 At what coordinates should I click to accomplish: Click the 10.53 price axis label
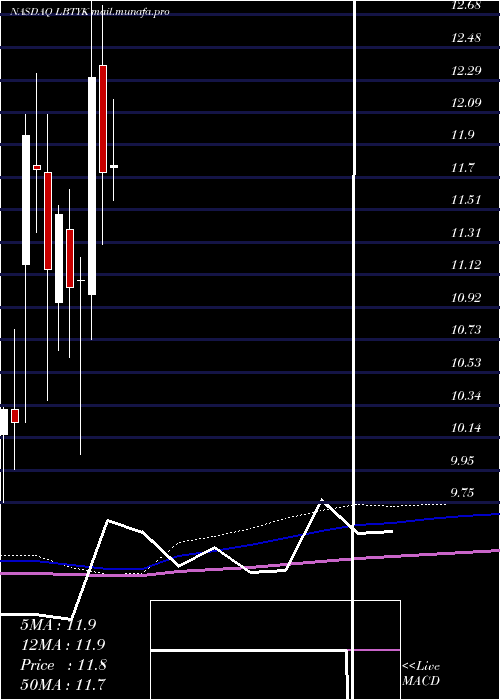pos(466,362)
